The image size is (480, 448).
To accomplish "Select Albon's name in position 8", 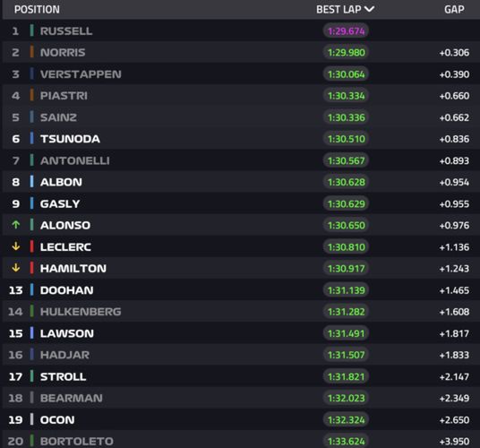I will [61, 182].
